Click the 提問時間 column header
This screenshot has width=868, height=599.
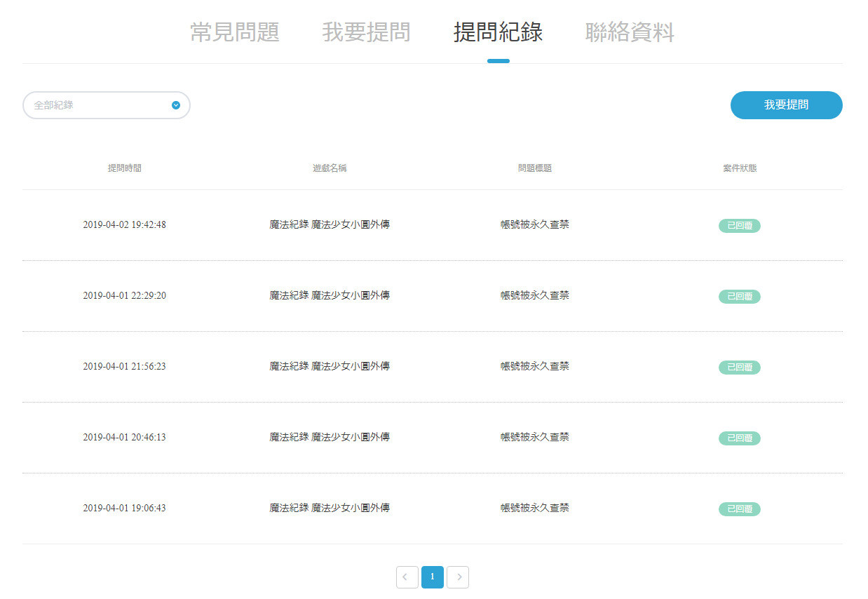124,168
